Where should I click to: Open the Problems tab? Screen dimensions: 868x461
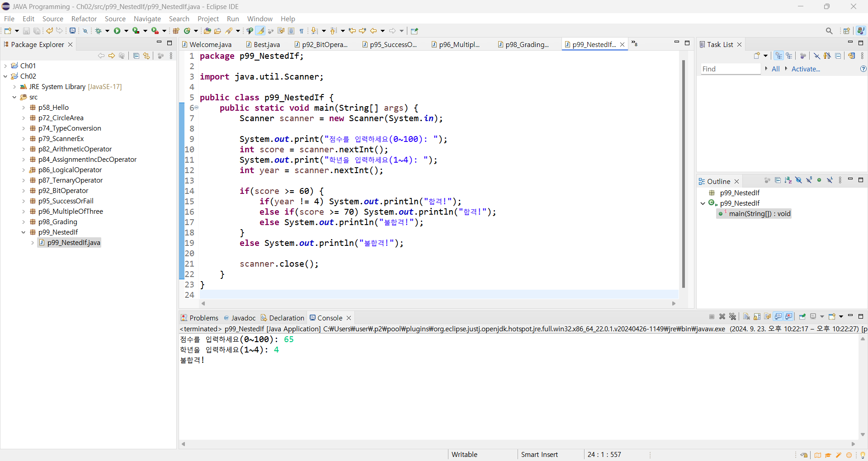tap(199, 318)
